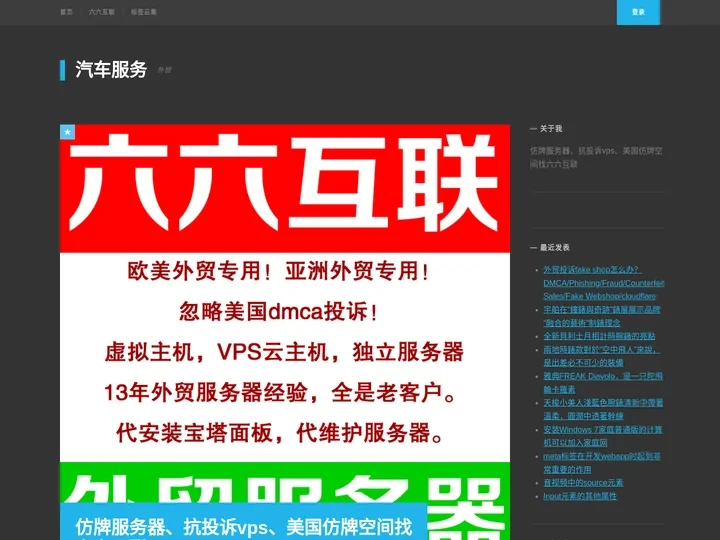Click the blue 登录 login button
This screenshot has width=720, height=540.
[x=638, y=12]
